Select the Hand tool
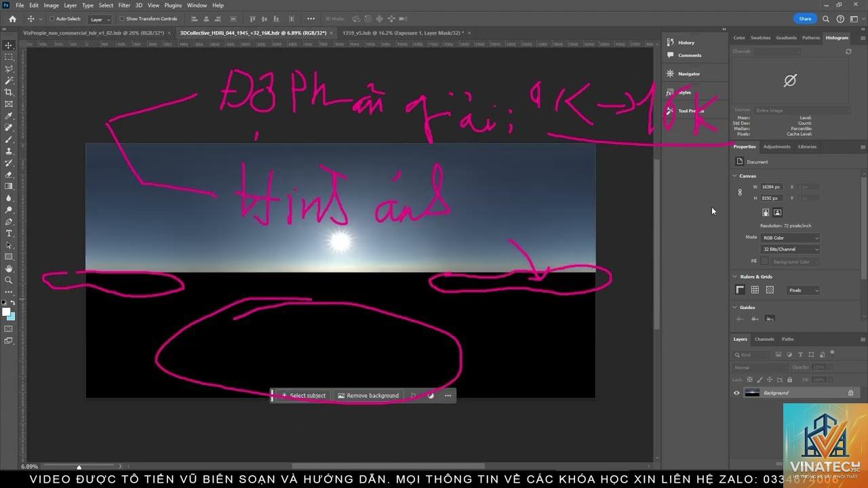 9,268
